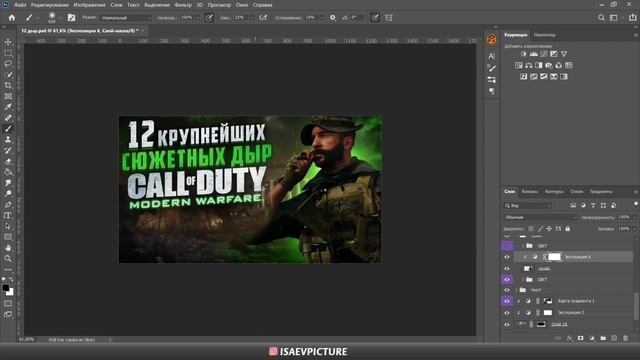
Task: Click the Home icon in options bar
Action: 12,18
